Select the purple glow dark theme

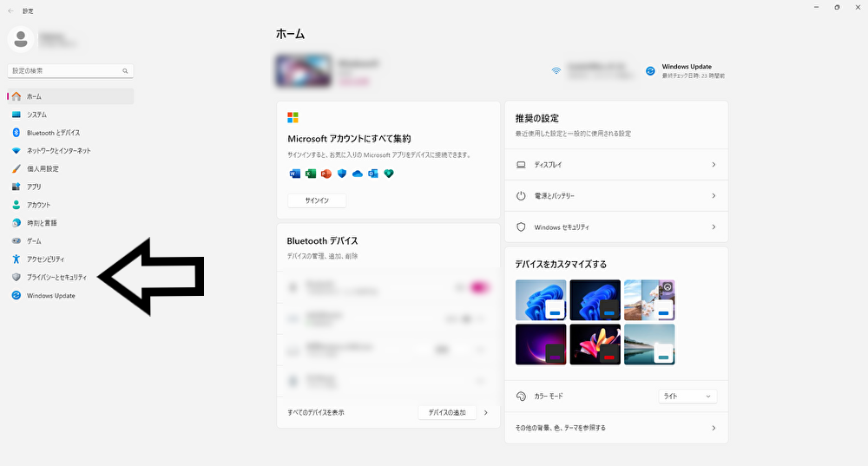point(541,345)
